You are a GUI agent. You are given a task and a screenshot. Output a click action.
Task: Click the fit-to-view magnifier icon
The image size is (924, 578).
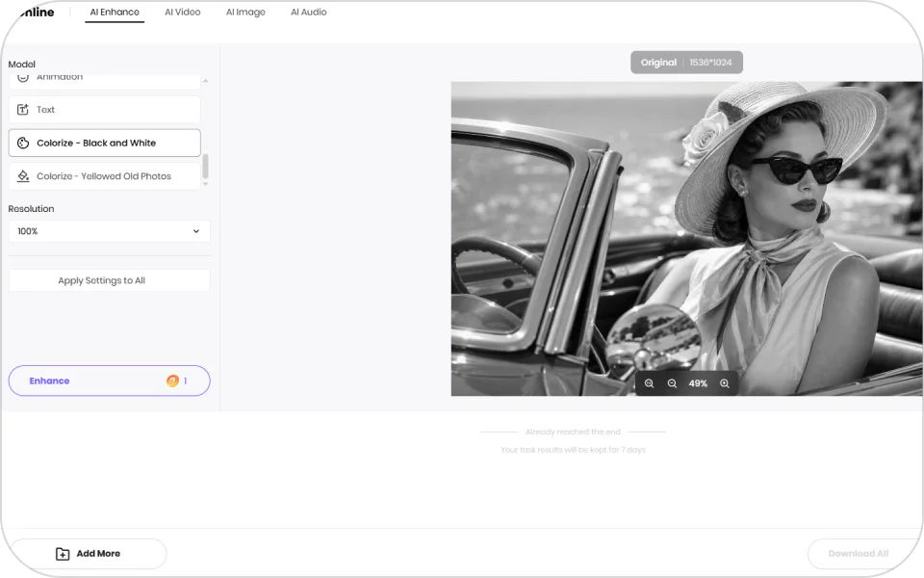pos(649,383)
